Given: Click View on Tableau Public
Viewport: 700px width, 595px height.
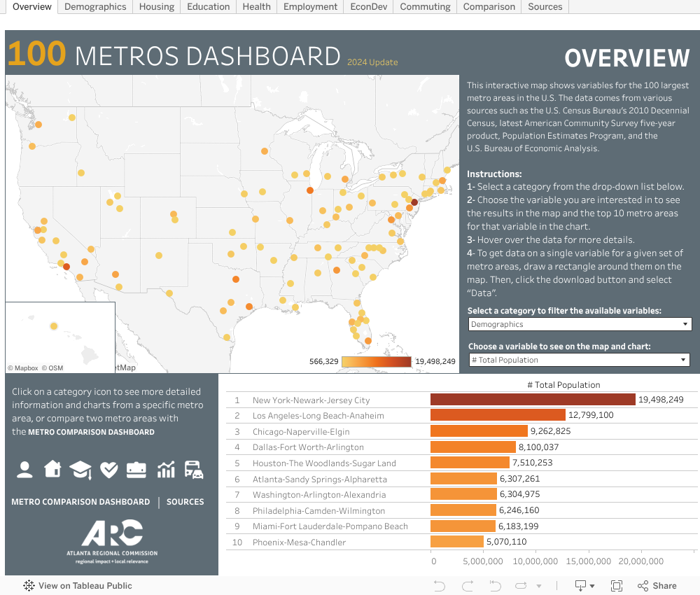Looking at the screenshot, I should (78, 586).
